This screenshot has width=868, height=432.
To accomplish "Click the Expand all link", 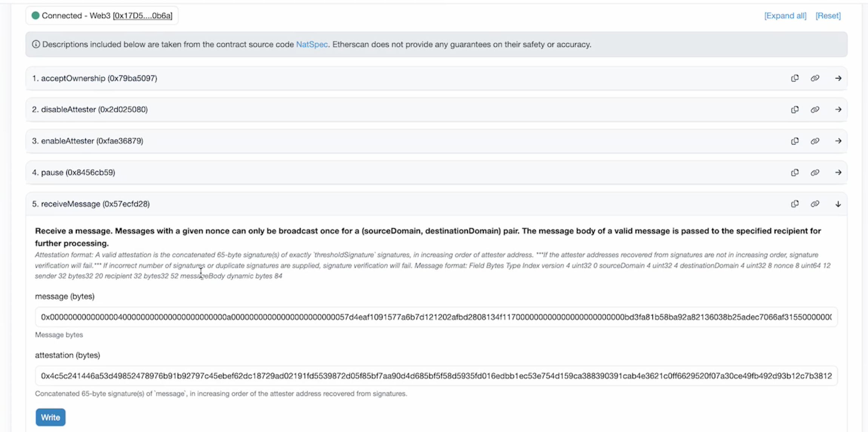I will 785,15.
